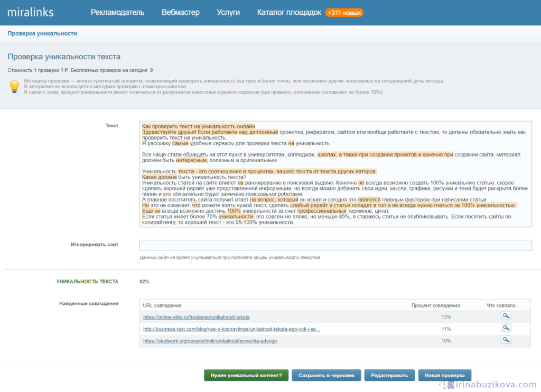Click the miralinks logo

pos(30,12)
